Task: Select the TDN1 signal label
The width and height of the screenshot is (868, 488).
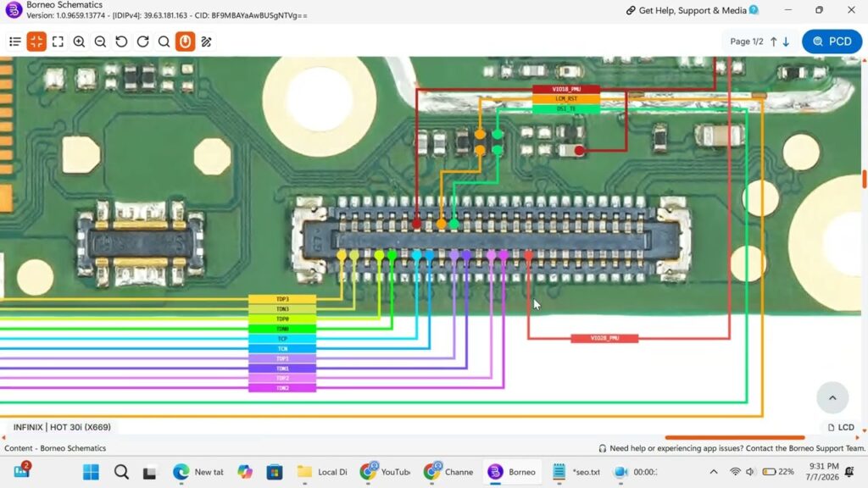Action: tap(282, 369)
